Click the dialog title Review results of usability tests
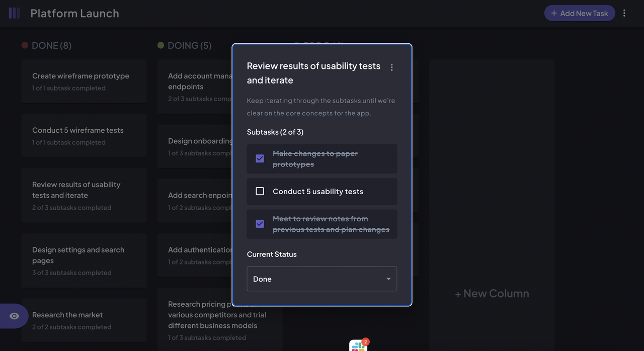Screen dimensions: 644x351 pyautogui.click(x=313, y=73)
